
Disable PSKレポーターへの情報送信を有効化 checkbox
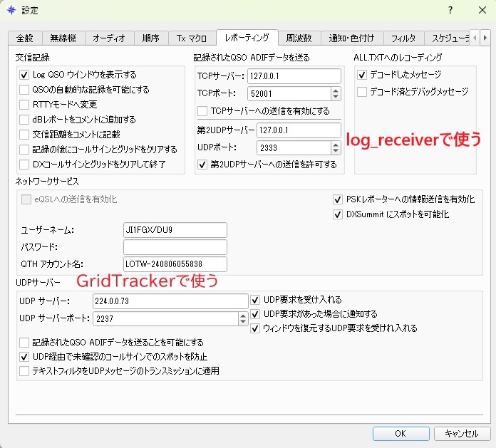[338, 199]
